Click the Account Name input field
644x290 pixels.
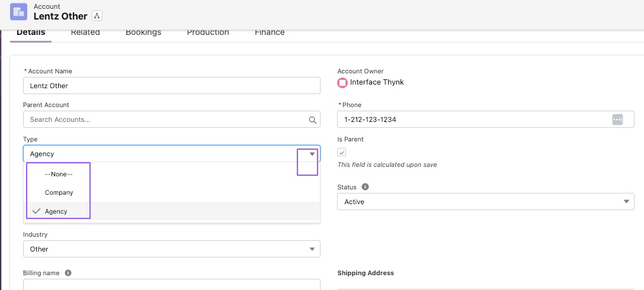pyautogui.click(x=172, y=86)
